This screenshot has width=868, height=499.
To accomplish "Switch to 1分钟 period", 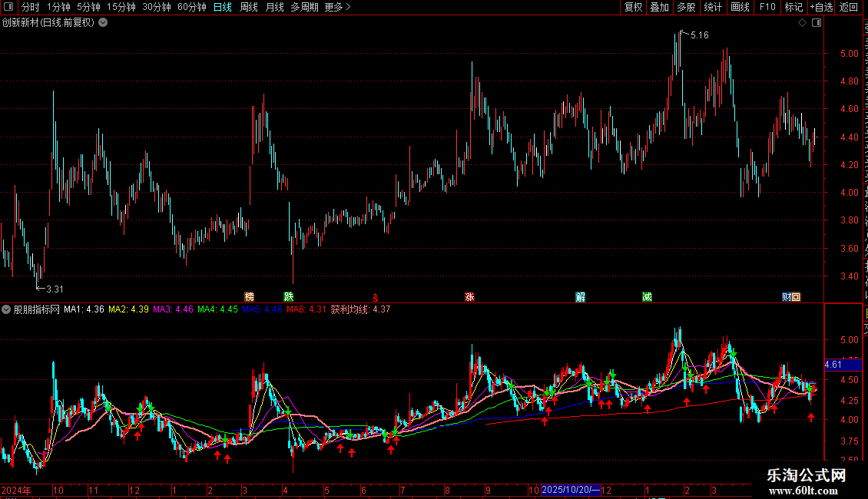I will tap(58, 7).
